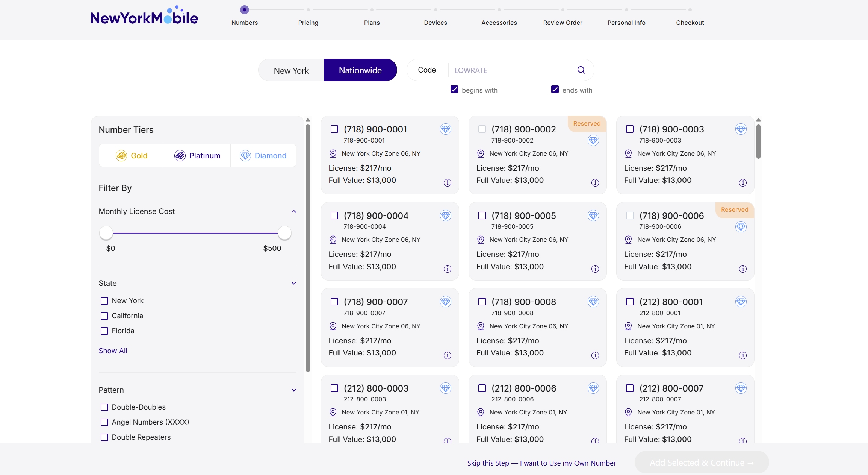Viewport: 868px width, 475px height.
Task: Click info icon on (718) 900-0005 card
Action: tap(595, 269)
